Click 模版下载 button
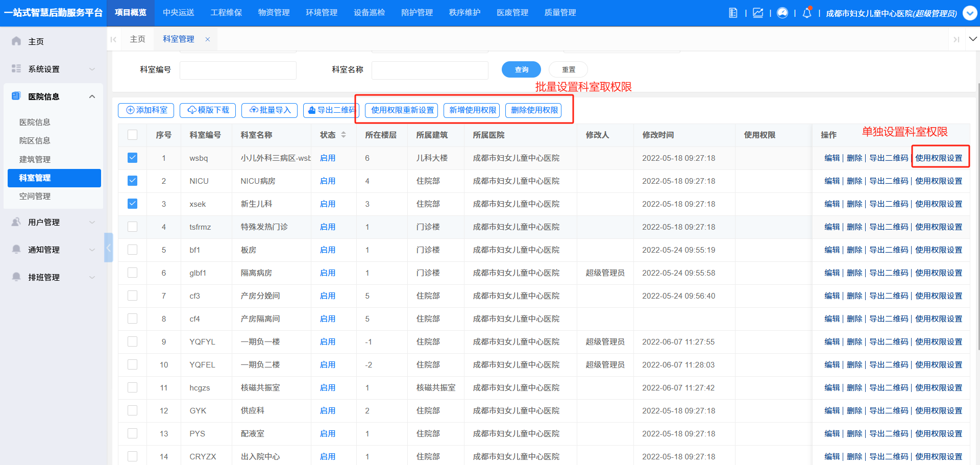Image resolution: width=980 pixels, height=465 pixels. pyautogui.click(x=208, y=110)
